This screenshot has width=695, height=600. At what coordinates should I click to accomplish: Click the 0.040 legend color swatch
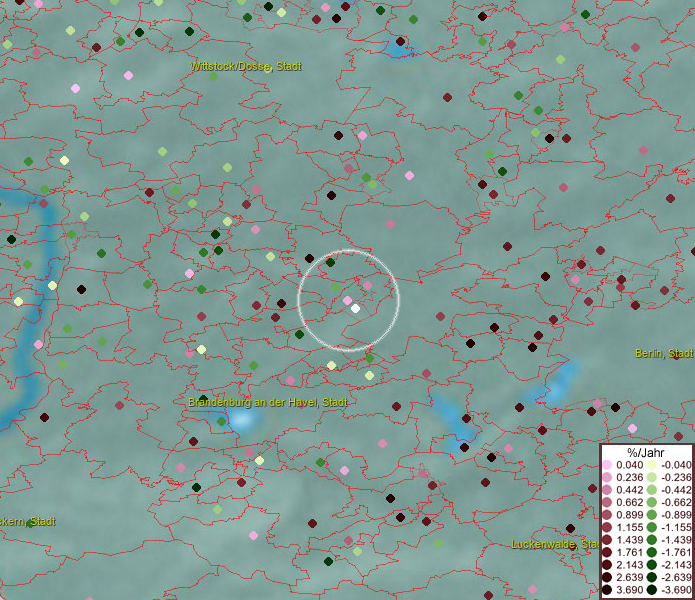pos(607,465)
